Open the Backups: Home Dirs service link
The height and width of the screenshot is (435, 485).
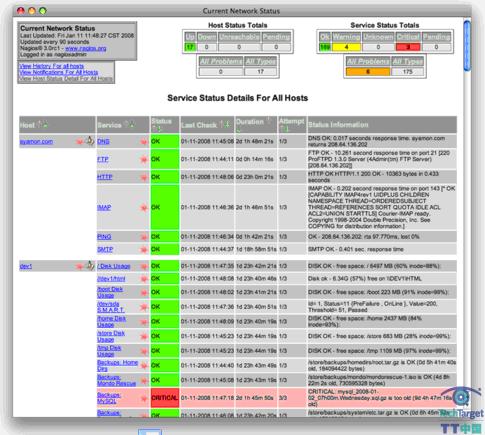[x=118, y=366]
